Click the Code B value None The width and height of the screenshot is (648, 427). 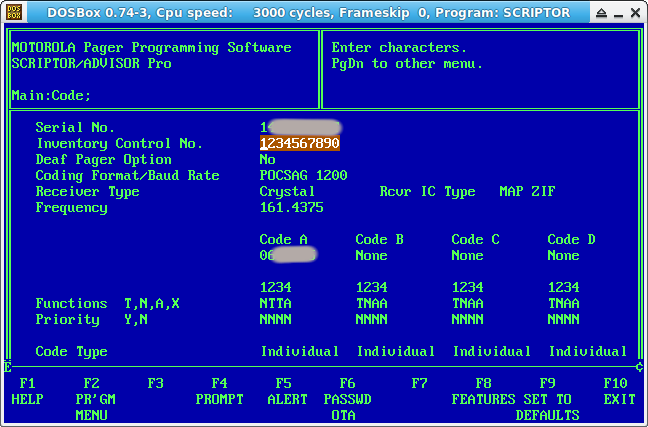tap(371, 255)
